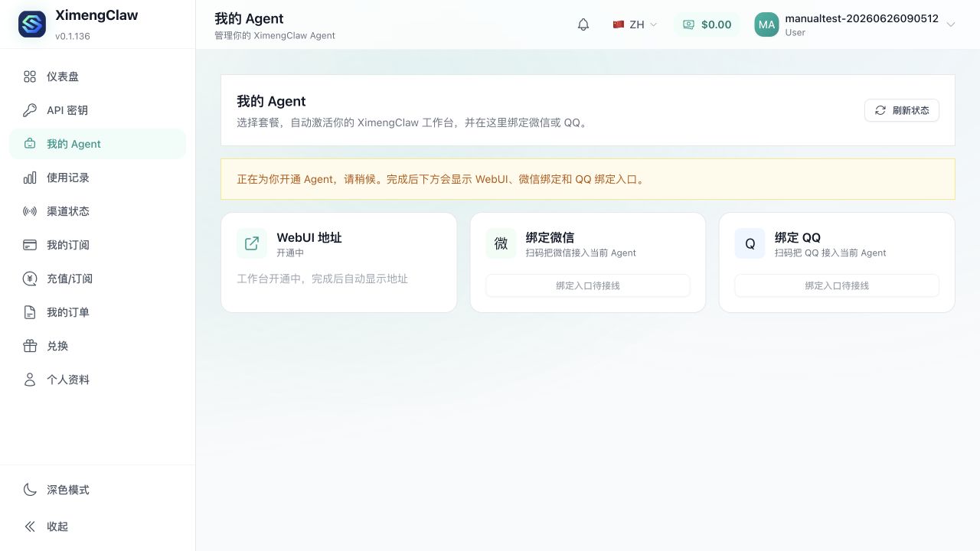Go to 充值/订阅 page

tap(98, 279)
